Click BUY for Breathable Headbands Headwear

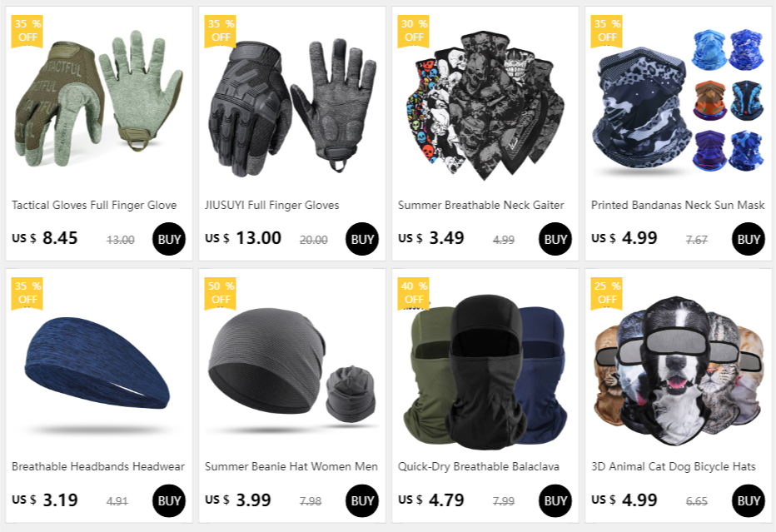(x=169, y=501)
